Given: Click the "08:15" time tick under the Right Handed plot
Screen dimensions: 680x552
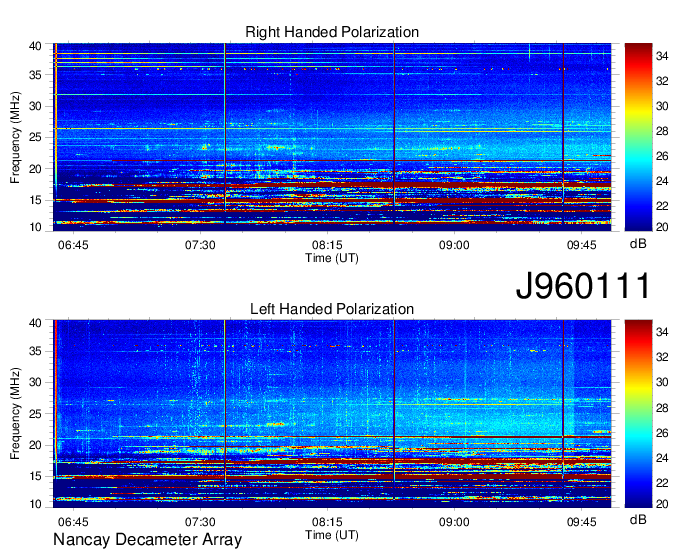Looking at the screenshot, I should click(327, 245).
